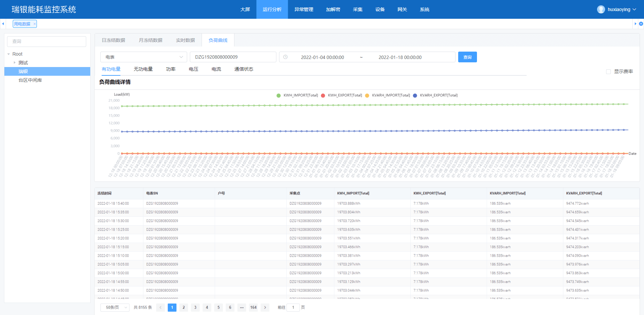Click the blue 查询 search button
644x315 pixels.
(467, 57)
